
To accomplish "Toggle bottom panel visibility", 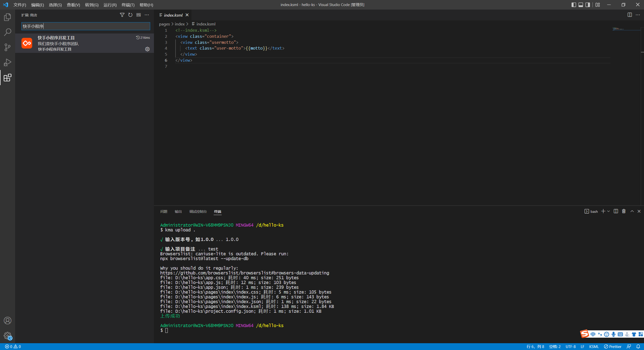I will pyautogui.click(x=581, y=5).
